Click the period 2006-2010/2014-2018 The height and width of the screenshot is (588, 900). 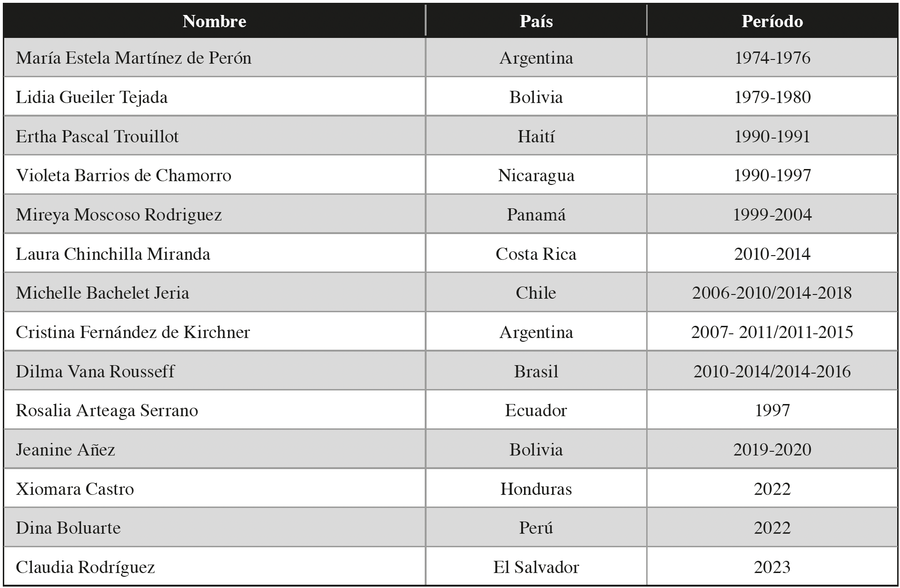pyautogui.click(x=772, y=293)
